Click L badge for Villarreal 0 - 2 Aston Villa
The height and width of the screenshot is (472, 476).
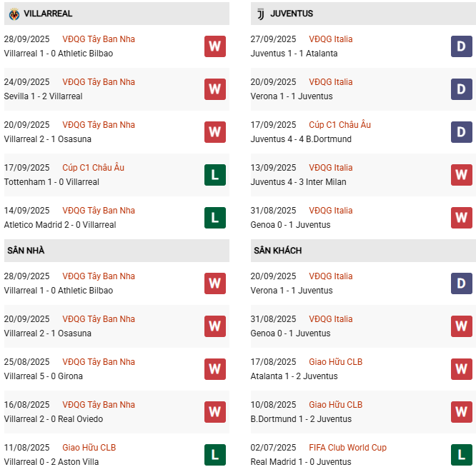tap(215, 455)
